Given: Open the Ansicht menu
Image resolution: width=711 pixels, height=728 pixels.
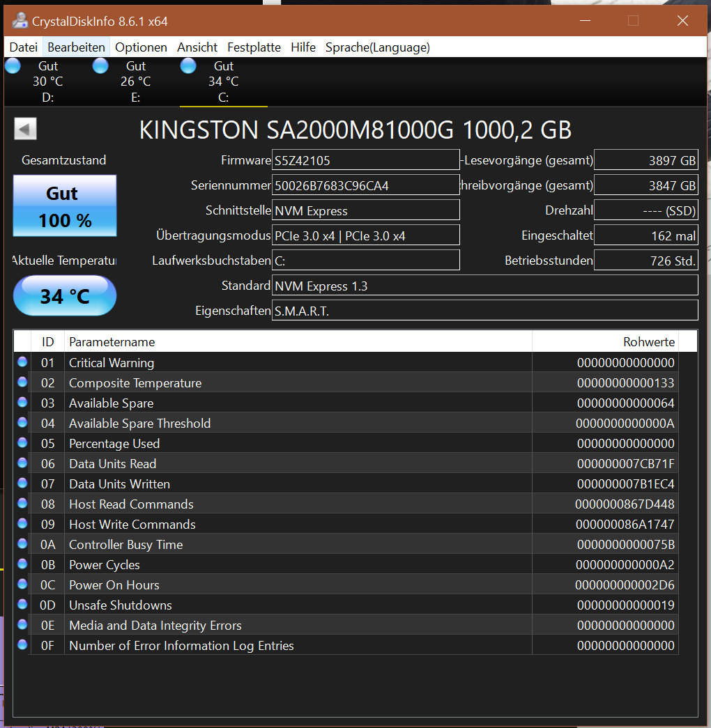Looking at the screenshot, I should click(x=197, y=47).
